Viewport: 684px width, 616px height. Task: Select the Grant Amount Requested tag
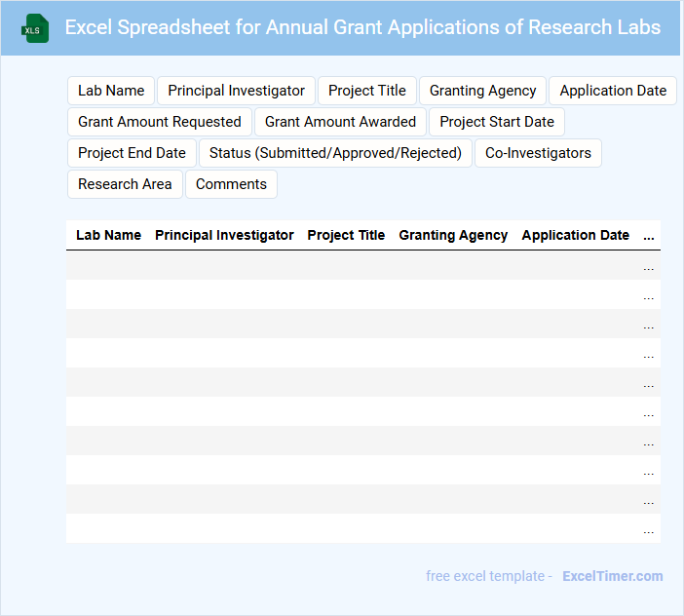coord(160,122)
